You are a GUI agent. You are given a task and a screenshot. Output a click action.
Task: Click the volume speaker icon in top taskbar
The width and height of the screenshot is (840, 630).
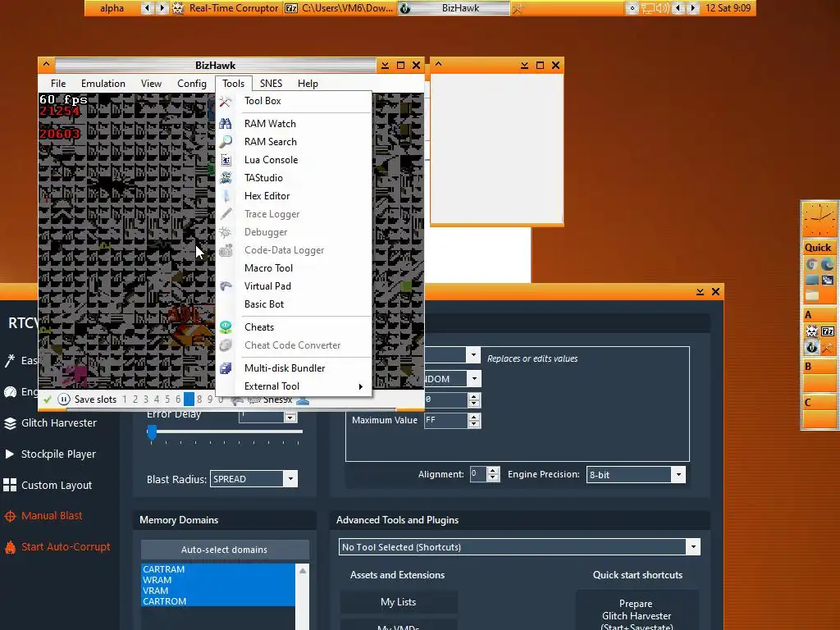tap(663, 8)
